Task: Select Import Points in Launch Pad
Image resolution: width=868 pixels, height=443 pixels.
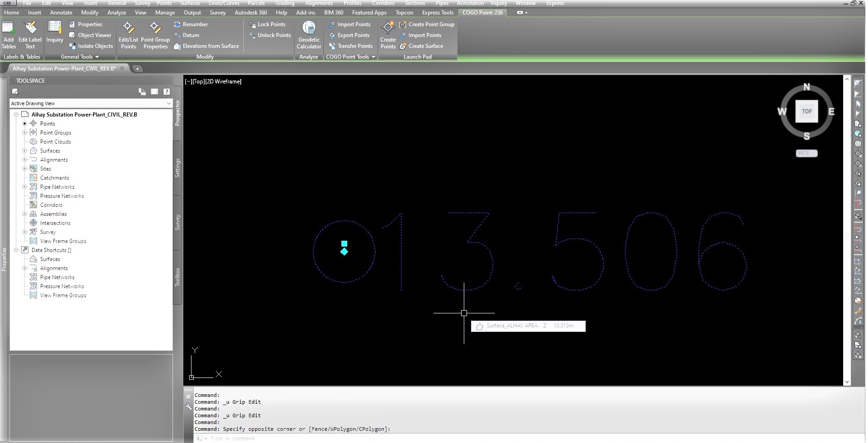Action: coord(421,35)
